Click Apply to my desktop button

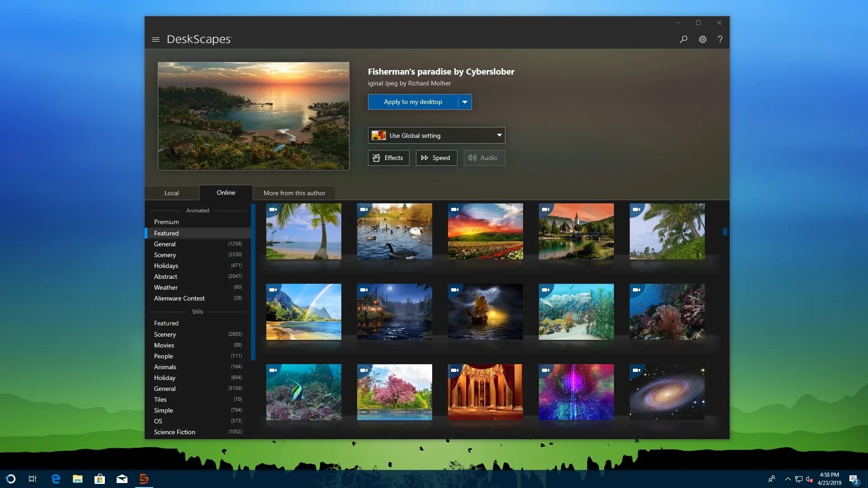click(413, 101)
